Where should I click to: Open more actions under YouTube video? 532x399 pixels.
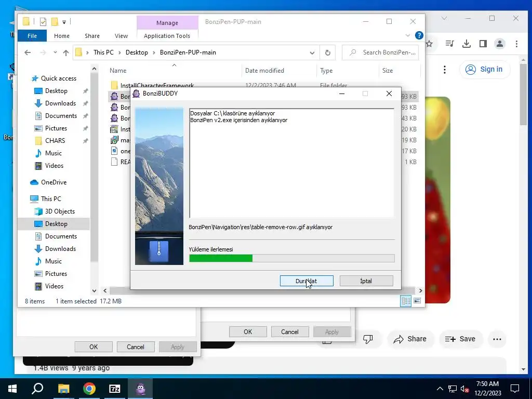tap(497, 339)
